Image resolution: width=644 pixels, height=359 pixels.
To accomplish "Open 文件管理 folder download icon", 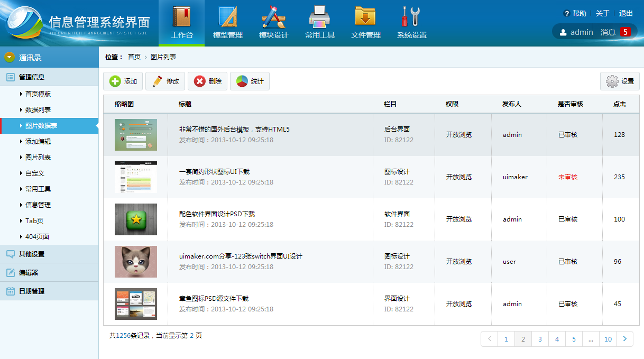I will (365, 17).
